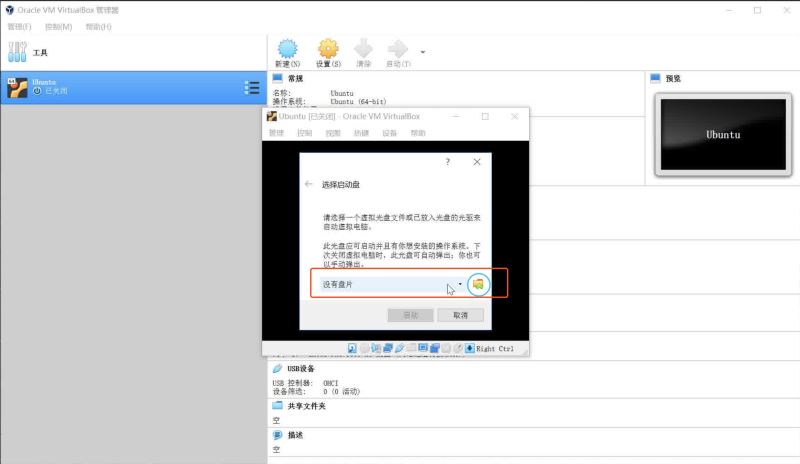The height and width of the screenshot is (464, 800).
Task: Expand the 启动 dropdown arrow in toolbar
Action: (423, 51)
